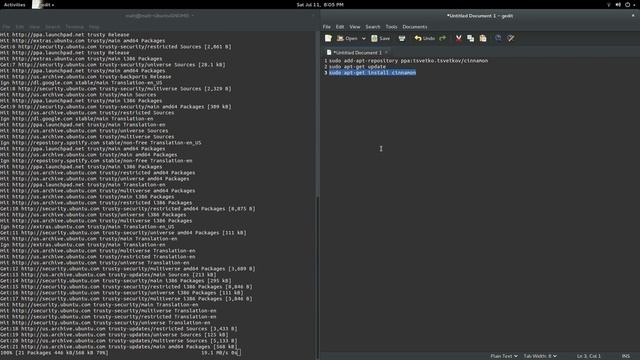
Task: Paste using the clipboard icon
Action: [483, 38]
